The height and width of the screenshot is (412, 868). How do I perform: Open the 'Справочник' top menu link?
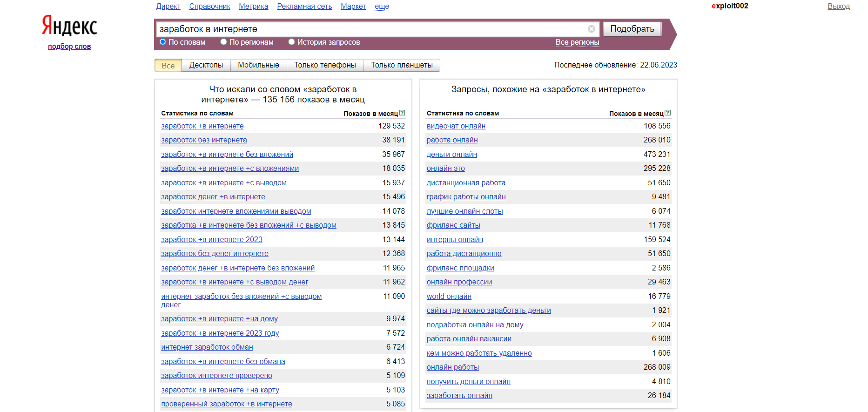click(209, 7)
